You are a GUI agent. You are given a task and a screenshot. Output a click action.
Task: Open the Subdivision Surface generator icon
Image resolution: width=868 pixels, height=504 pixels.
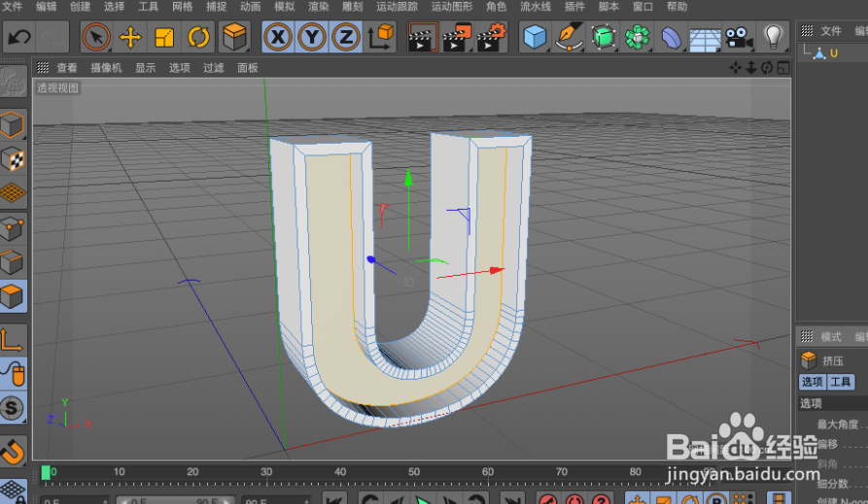click(x=604, y=38)
